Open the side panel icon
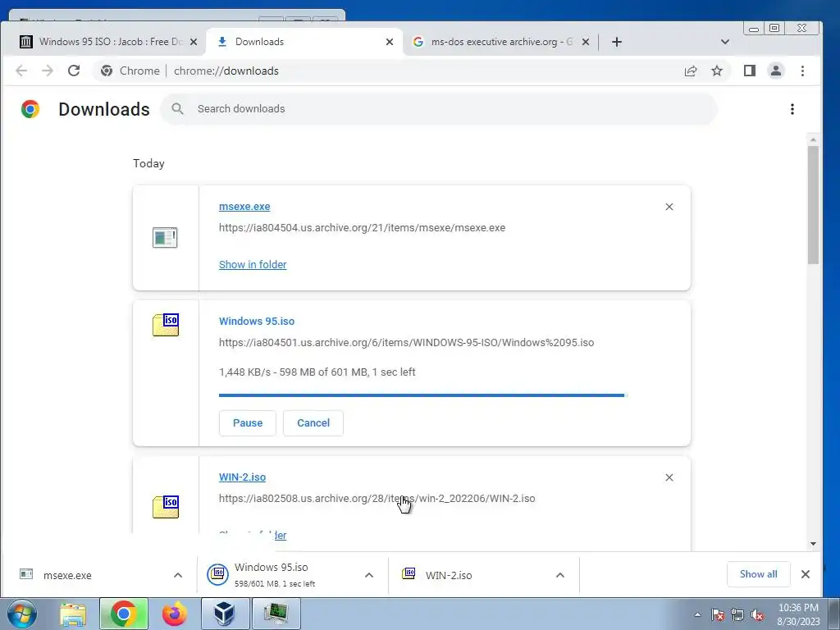 tap(750, 71)
